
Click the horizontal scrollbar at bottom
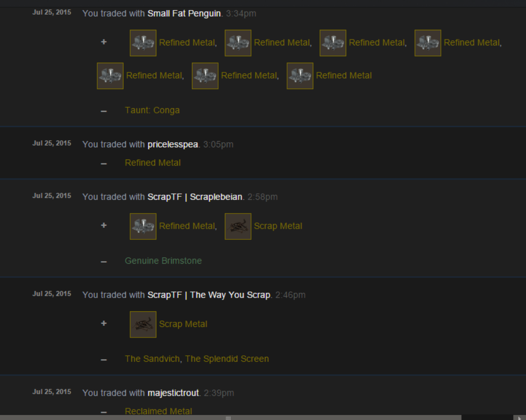(231, 417)
